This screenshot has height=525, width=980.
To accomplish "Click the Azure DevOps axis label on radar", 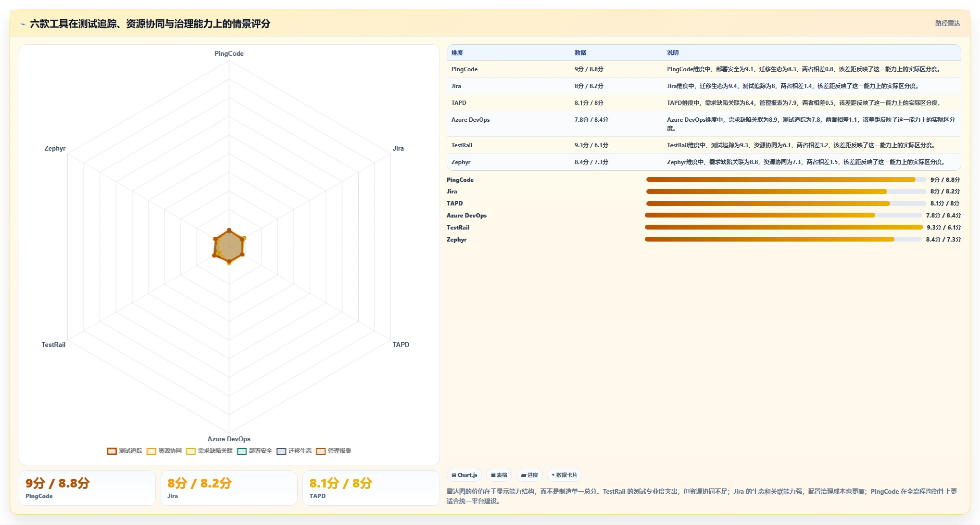I will (x=229, y=439).
